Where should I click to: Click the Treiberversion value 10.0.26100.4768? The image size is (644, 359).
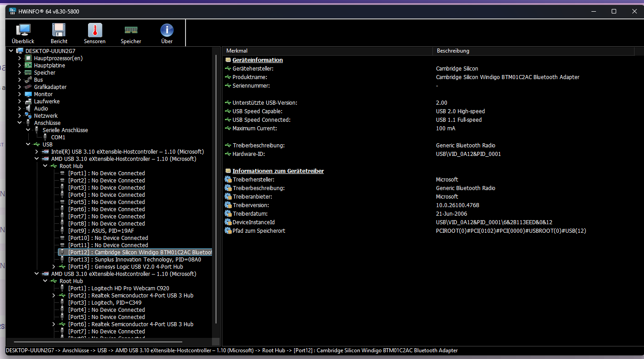coord(458,205)
